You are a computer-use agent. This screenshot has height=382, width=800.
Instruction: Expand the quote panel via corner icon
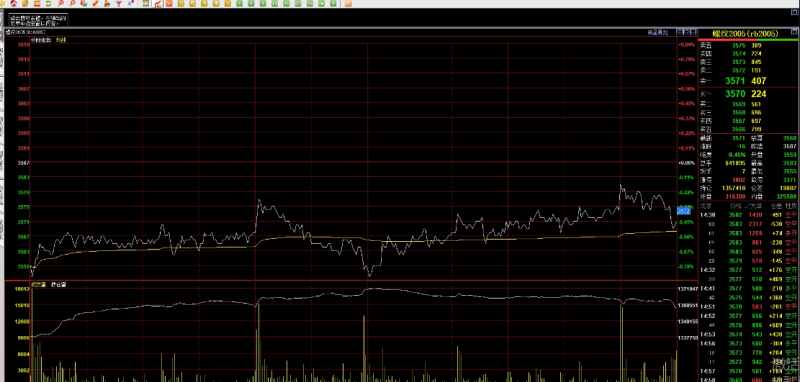pos(794,32)
